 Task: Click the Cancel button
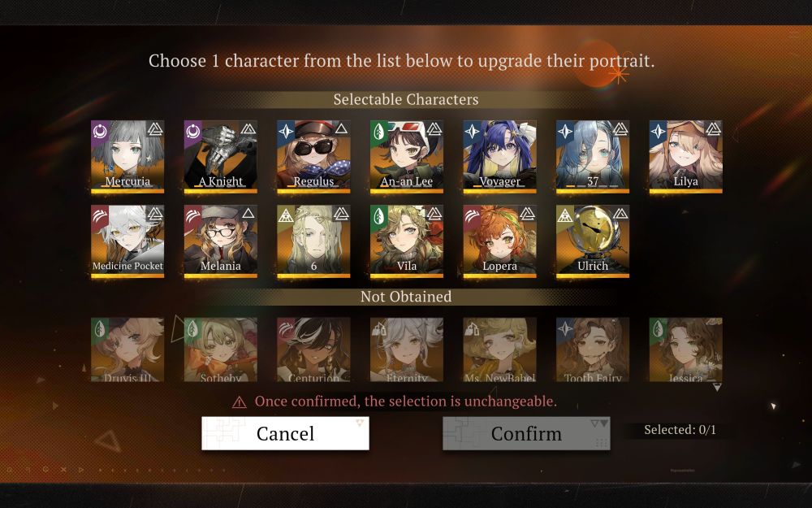285,433
